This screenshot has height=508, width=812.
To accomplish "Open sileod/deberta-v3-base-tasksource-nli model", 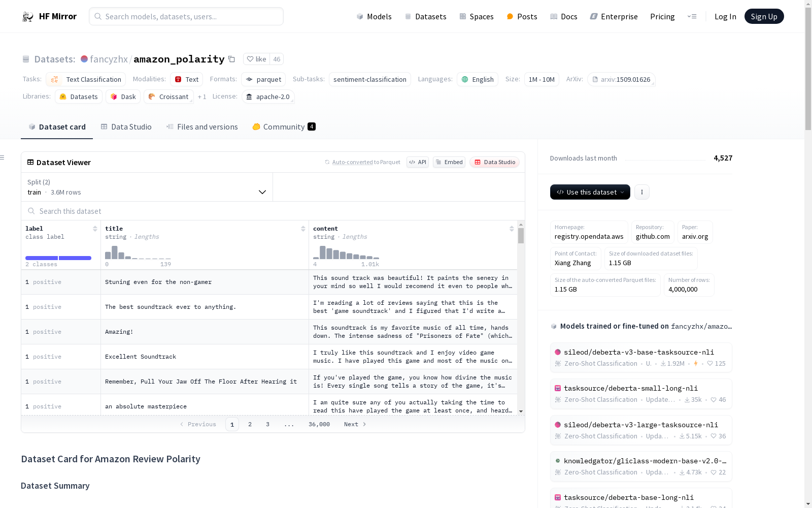I will [x=641, y=357].
